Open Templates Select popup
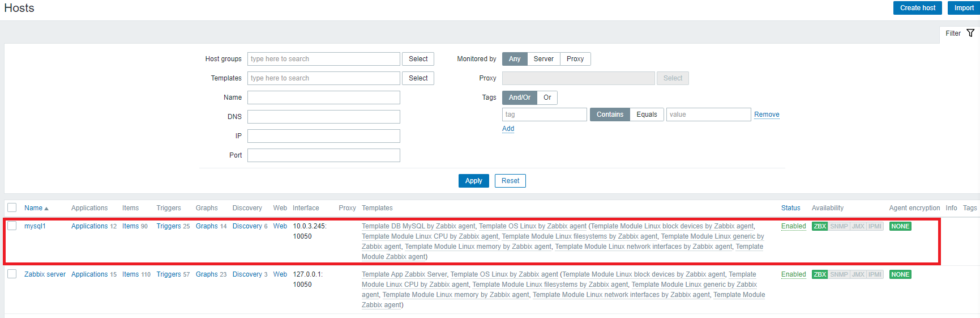 [418, 78]
